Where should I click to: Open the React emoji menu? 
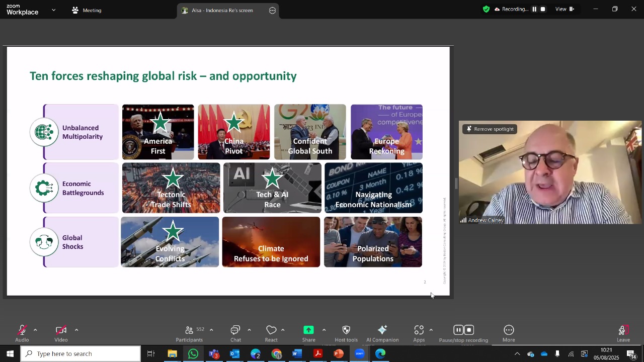(271, 334)
